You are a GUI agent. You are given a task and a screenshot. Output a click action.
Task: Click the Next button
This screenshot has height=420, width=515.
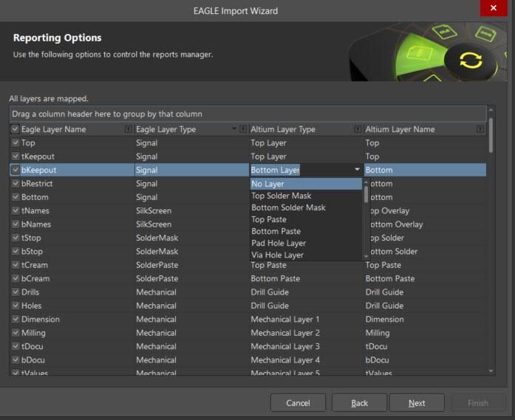(x=417, y=403)
